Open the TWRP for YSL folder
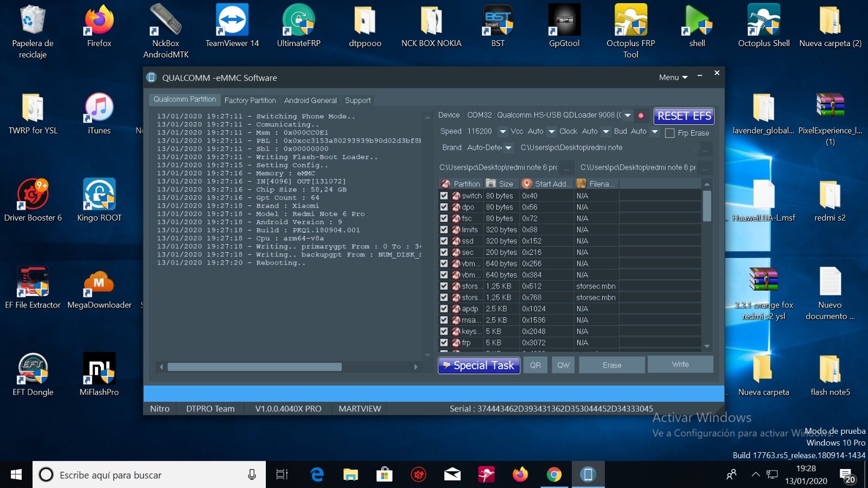The width and height of the screenshot is (868, 488). 33,114
